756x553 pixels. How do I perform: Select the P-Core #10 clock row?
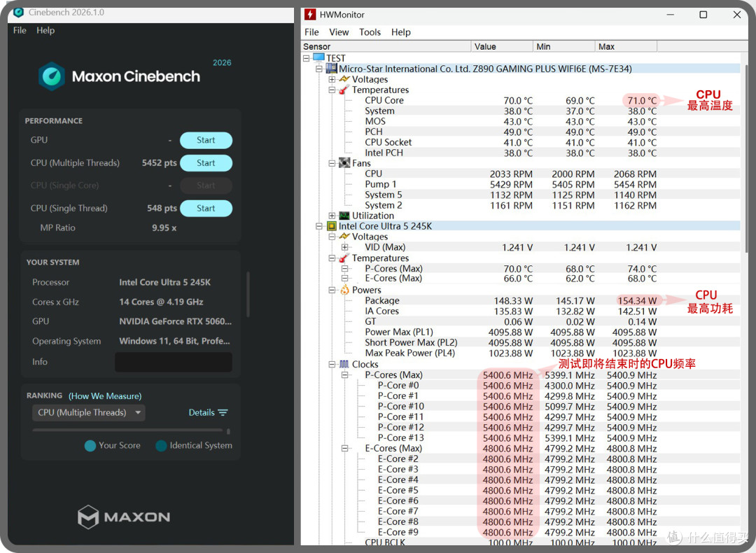(x=521, y=406)
